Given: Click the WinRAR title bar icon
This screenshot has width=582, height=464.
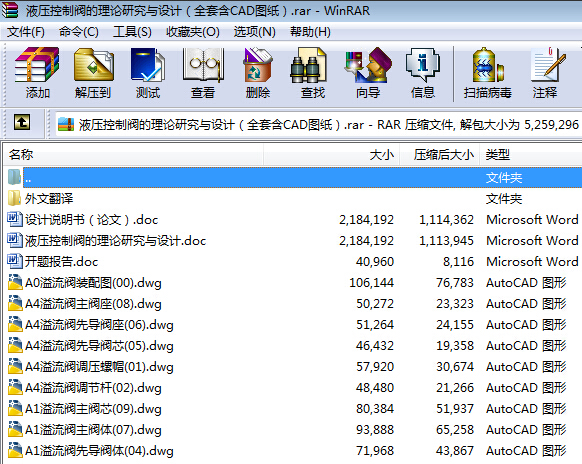Looking at the screenshot, I should coord(10,10).
